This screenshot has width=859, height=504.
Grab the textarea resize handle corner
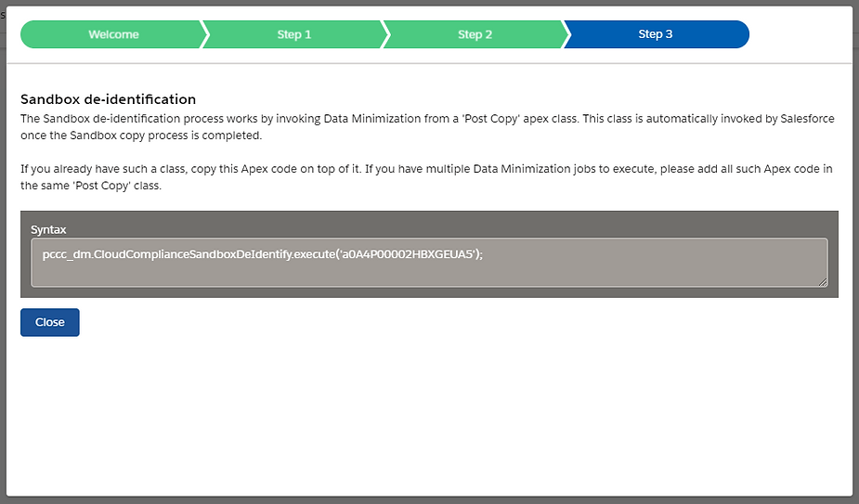pos(823,282)
